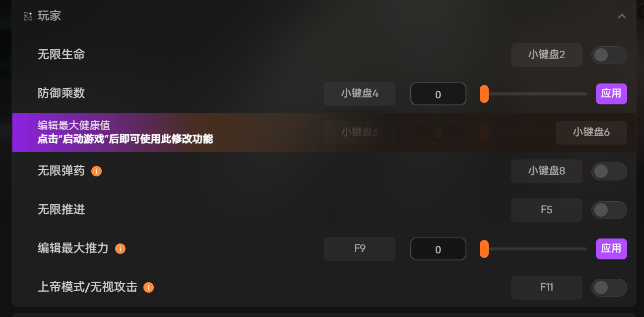Click 小键盘6 hotkey button on highlighted row
The width and height of the screenshot is (644, 317).
[591, 132]
